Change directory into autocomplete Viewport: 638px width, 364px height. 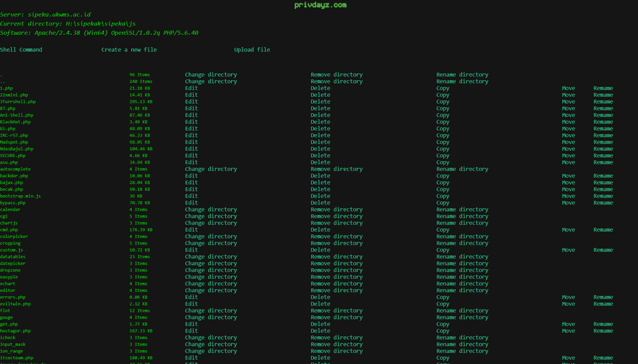click(211, 169)
